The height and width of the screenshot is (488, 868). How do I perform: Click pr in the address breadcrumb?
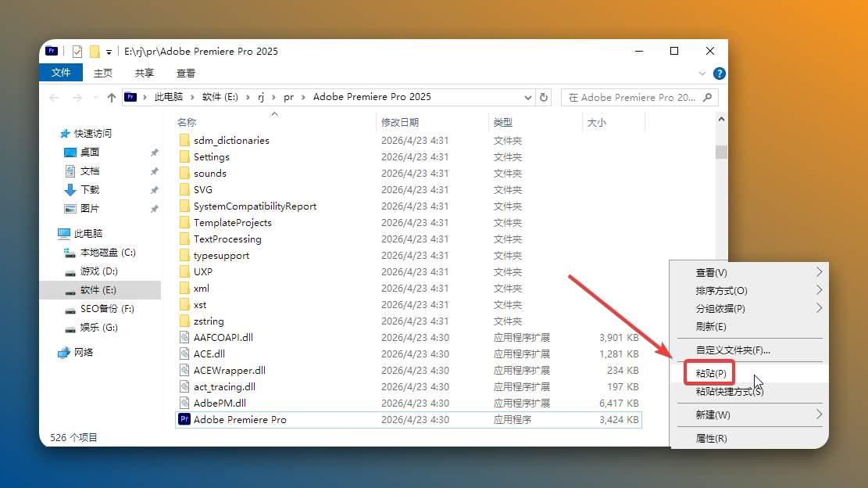[x=288, y=97]
